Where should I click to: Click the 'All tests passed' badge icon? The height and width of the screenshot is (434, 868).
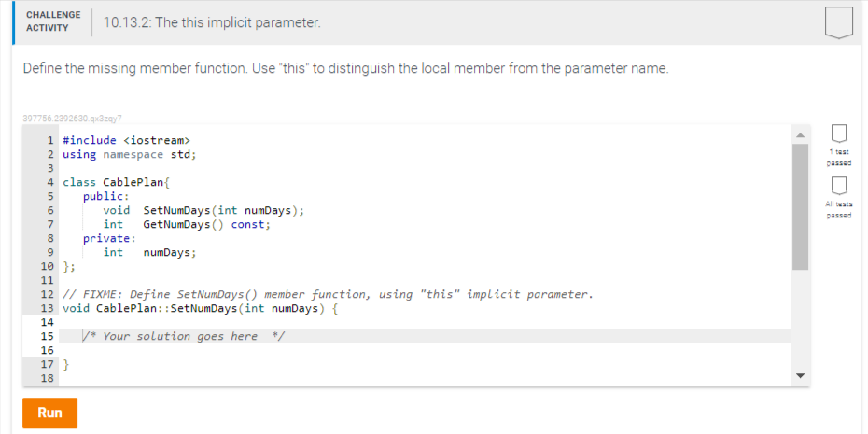tap(839, 187)
